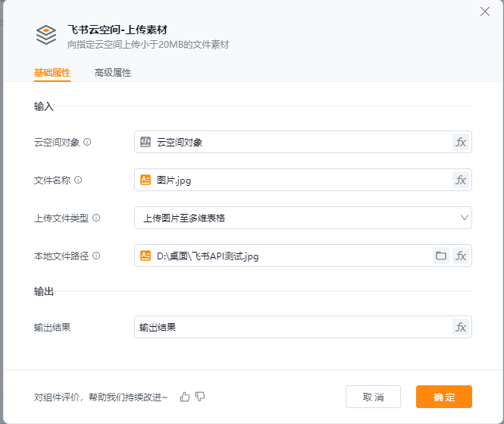Image resolution: width=504 pixels, height=424 pixels.
Task: Confirm with the 确定 button
Action: coord(444,397)
